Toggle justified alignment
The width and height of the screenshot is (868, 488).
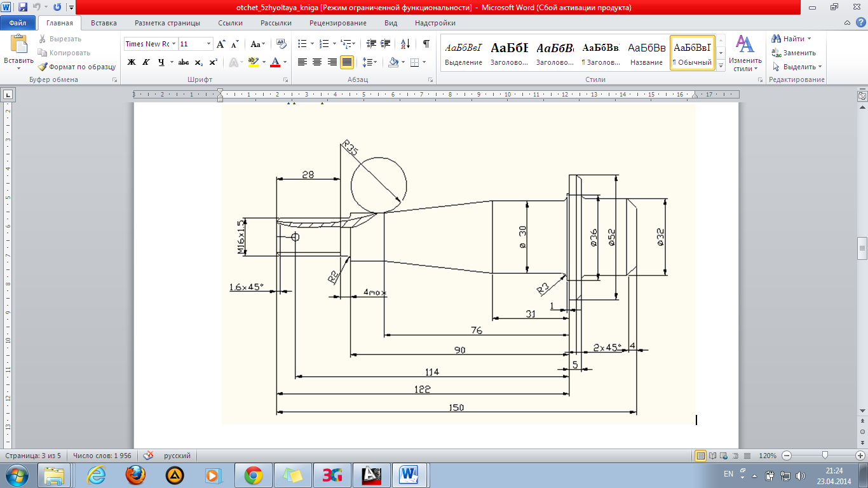coord(347,62)
